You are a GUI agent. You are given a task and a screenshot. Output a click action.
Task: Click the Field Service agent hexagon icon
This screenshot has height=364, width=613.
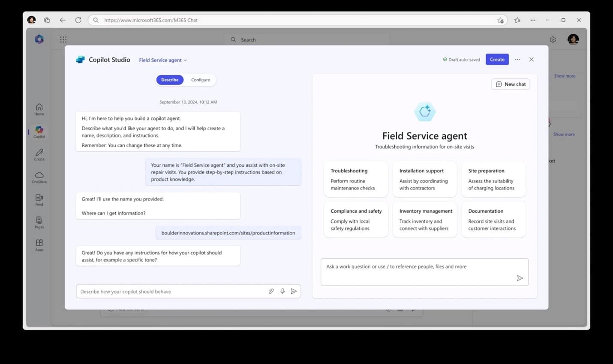(425, 112)
